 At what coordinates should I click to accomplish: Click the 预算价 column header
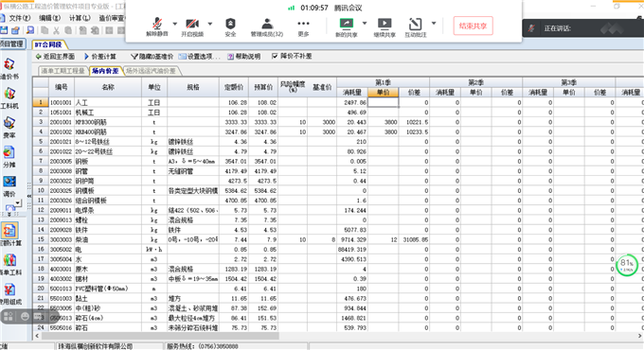pos(263,87)
